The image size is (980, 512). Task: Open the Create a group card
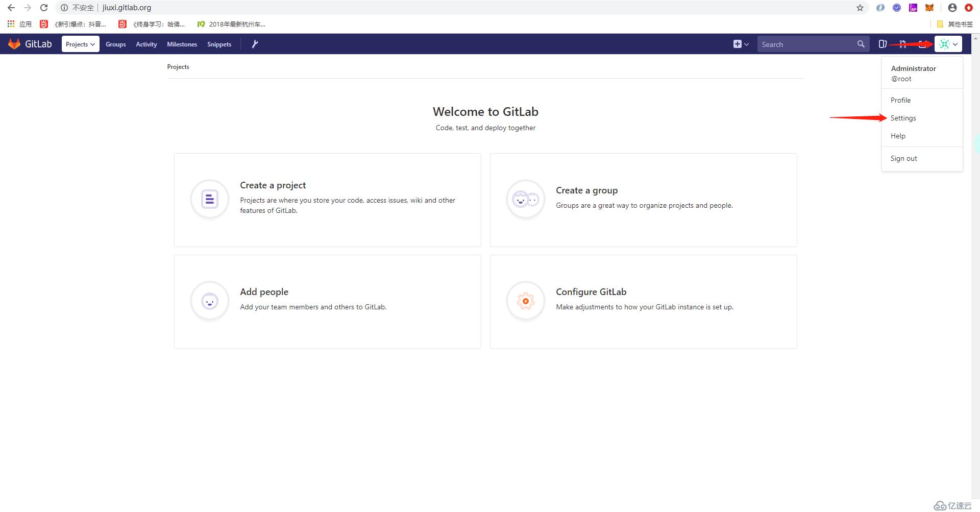pos(644,200)
